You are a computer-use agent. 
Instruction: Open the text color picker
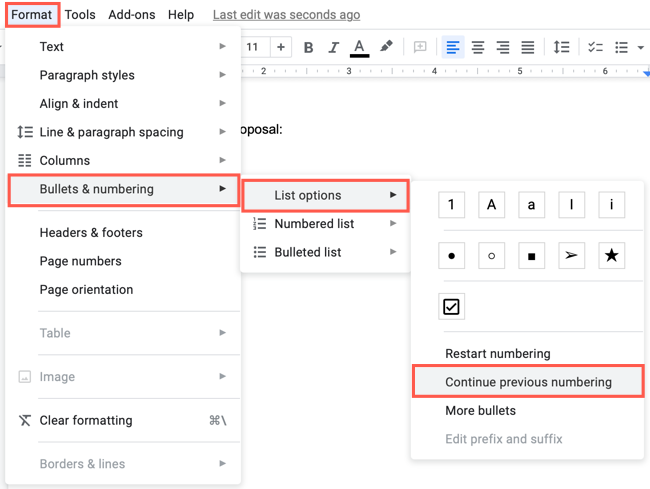[x=359, y=47]
